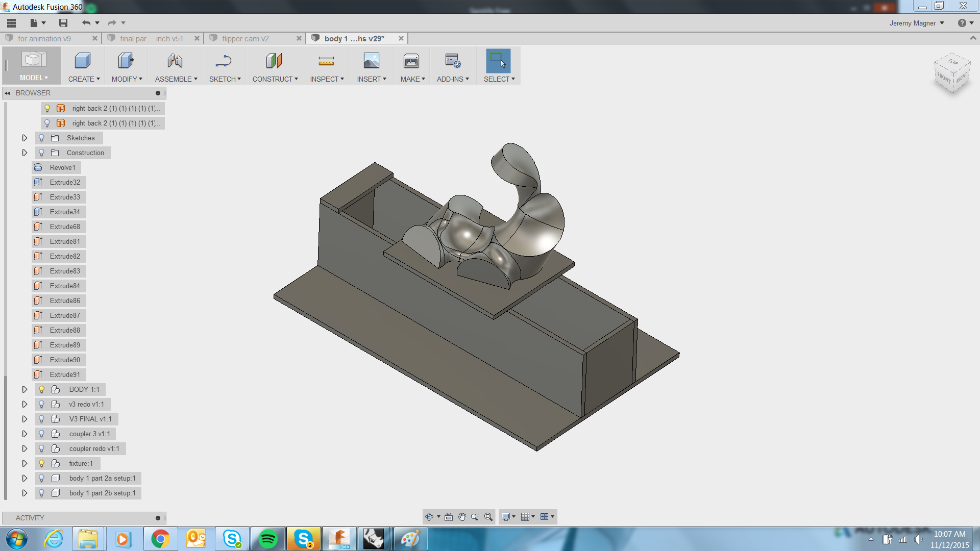Click the Create box tool icon
Viewport: 980px width, 551px height.
pyautogui.click(x=82, y=61)
